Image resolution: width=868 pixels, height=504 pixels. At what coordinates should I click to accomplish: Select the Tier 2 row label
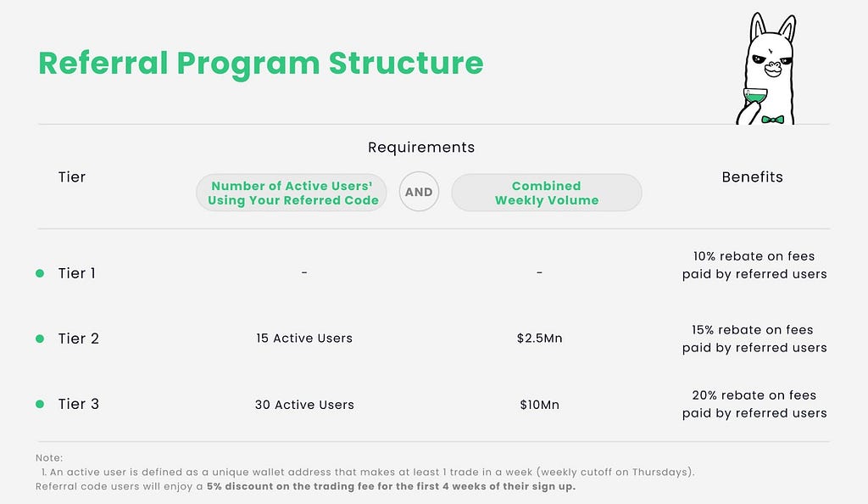[79, 339]
